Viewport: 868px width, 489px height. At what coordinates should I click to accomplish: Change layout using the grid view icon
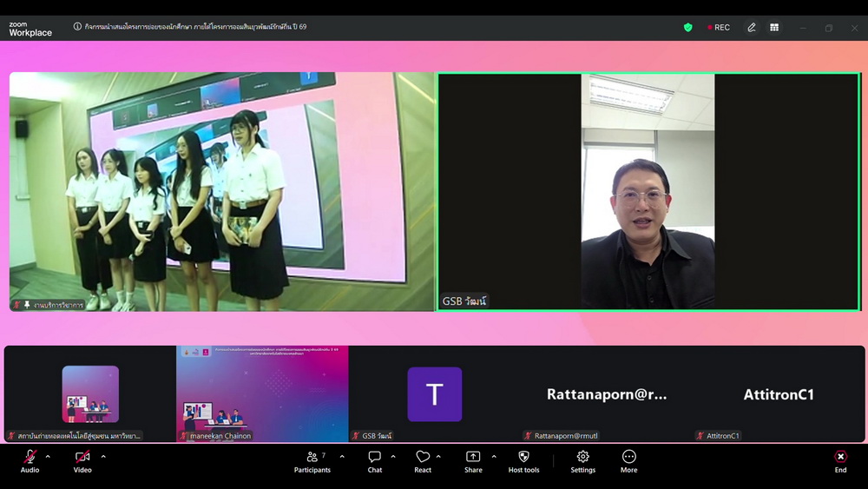pos(774,28)
